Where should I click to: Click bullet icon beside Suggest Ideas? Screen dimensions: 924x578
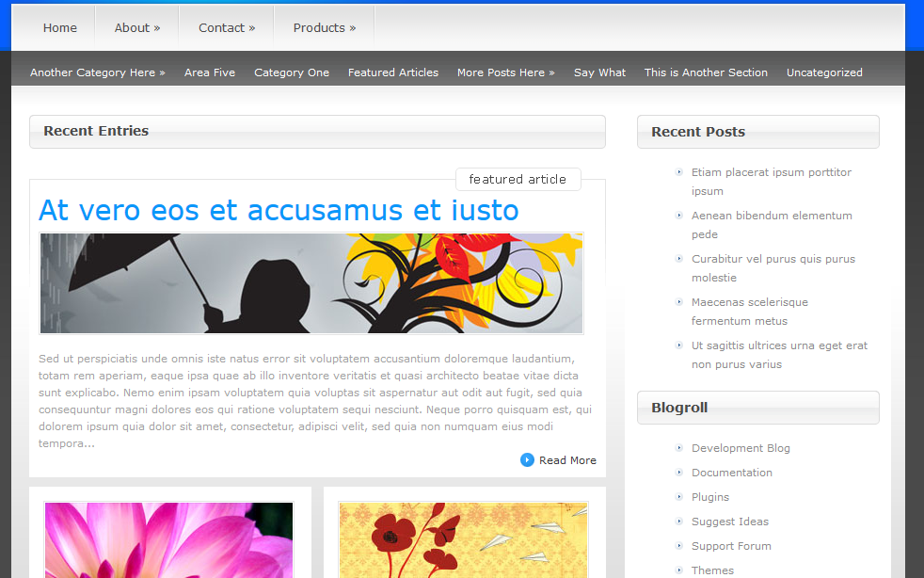pos(678,522)
